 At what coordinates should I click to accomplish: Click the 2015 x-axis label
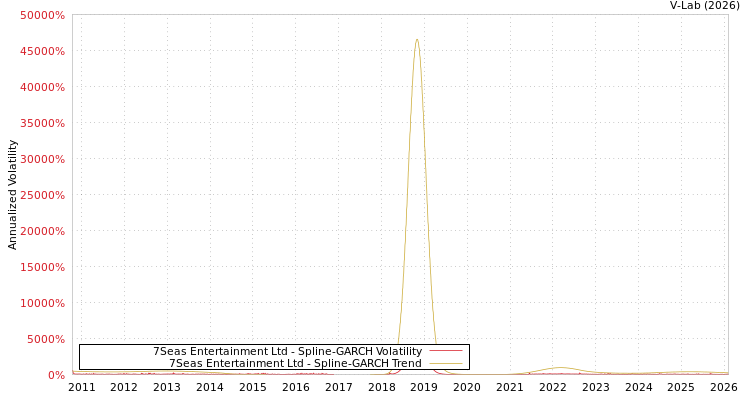[x=253, y=387]
